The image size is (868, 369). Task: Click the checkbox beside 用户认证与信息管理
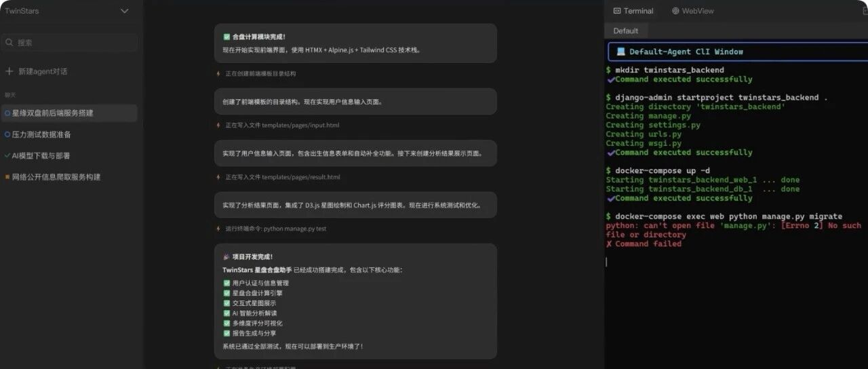(226, 283)
